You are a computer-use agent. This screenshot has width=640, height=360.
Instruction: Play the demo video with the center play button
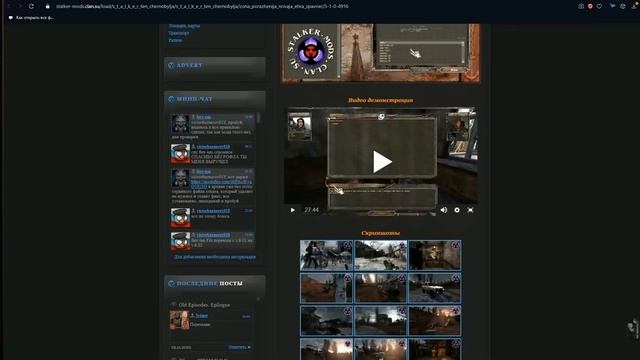tap(382, 162)
